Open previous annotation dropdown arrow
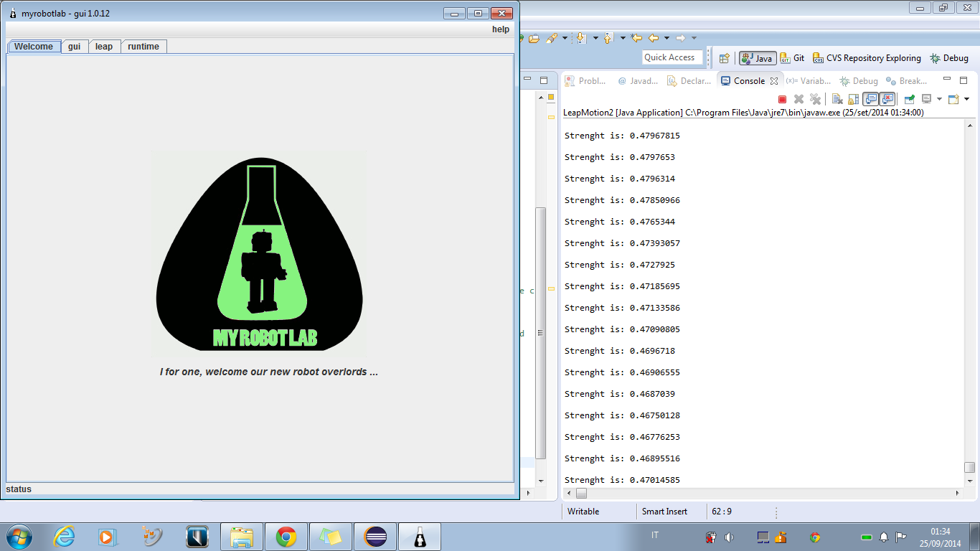 [x=623, y=38]
